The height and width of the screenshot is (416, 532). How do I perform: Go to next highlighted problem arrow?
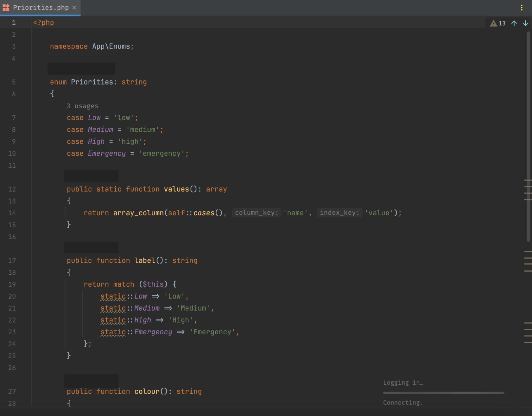point(525,23)
